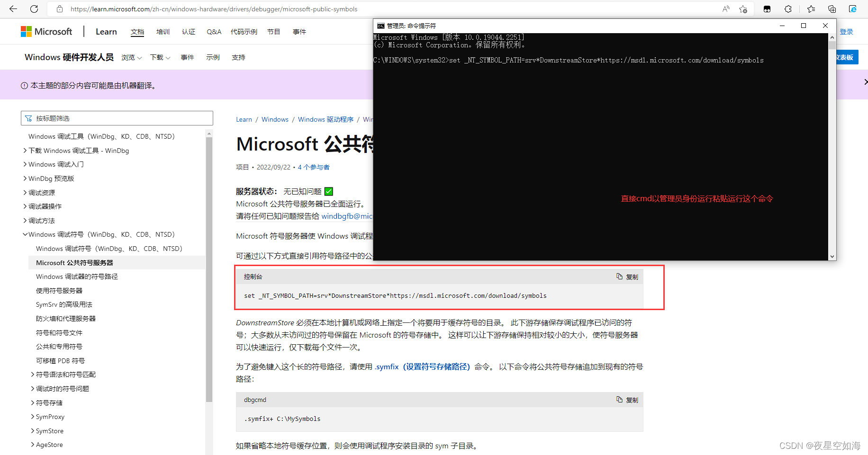The height and width of the screenshot is (455, 868).
Task: Refresh the current page
Action: pos(33,9)
